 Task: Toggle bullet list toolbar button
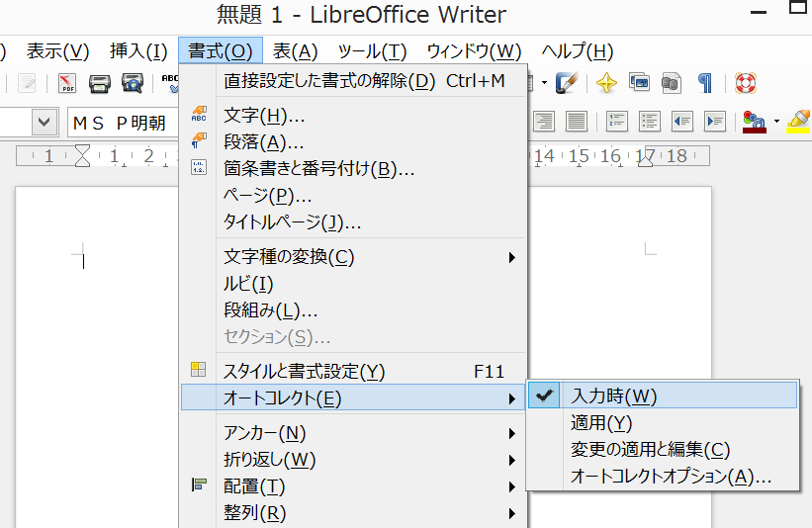650,122
